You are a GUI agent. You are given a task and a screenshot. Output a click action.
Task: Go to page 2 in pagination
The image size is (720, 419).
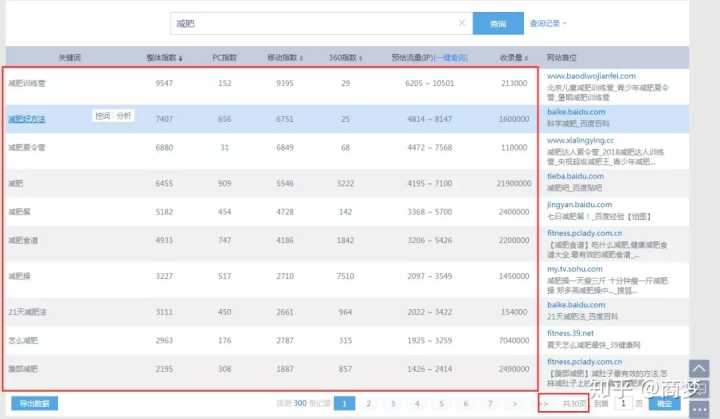(368, 404)
